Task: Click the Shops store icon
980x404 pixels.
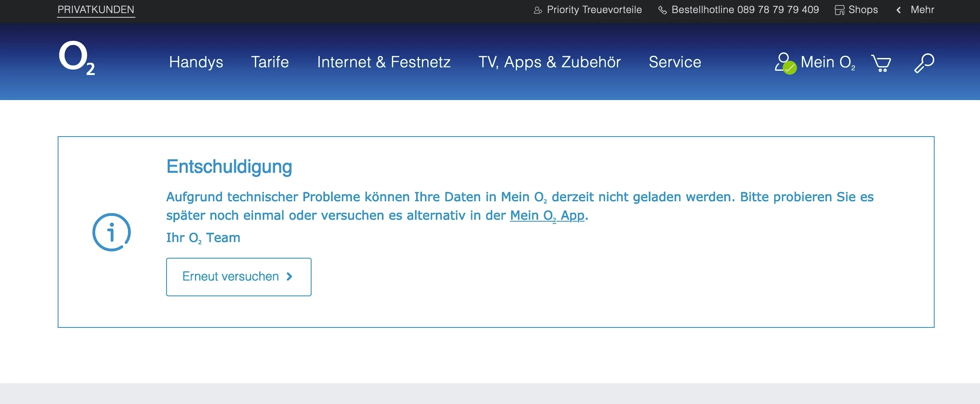Action: pos(840,10)
